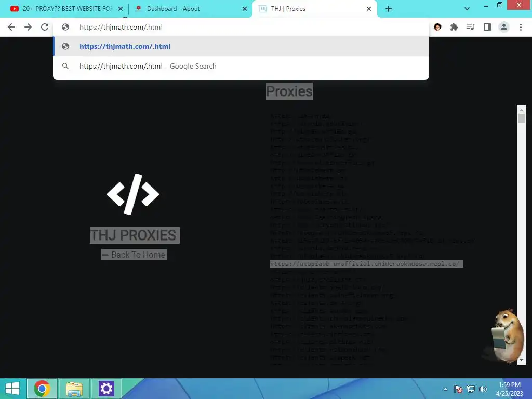Expand the tab search dropdown arrow
Screen dimensions: 532x399
pyautogui.click(x=467, y=9)
